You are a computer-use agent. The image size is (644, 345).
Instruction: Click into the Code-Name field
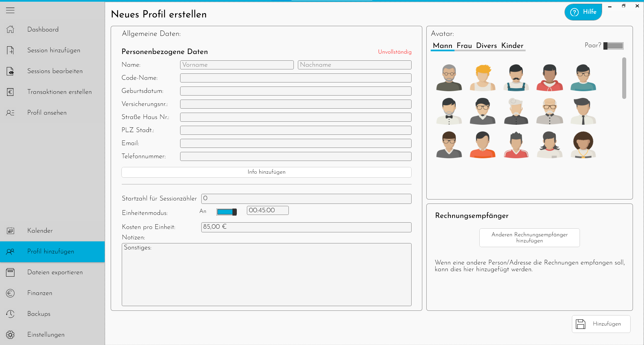(x=296, y=78)
